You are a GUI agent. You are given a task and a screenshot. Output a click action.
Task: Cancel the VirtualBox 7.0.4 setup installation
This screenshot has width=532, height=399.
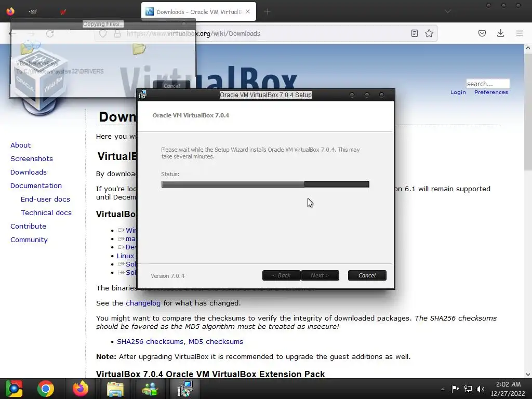pos(367,275)
